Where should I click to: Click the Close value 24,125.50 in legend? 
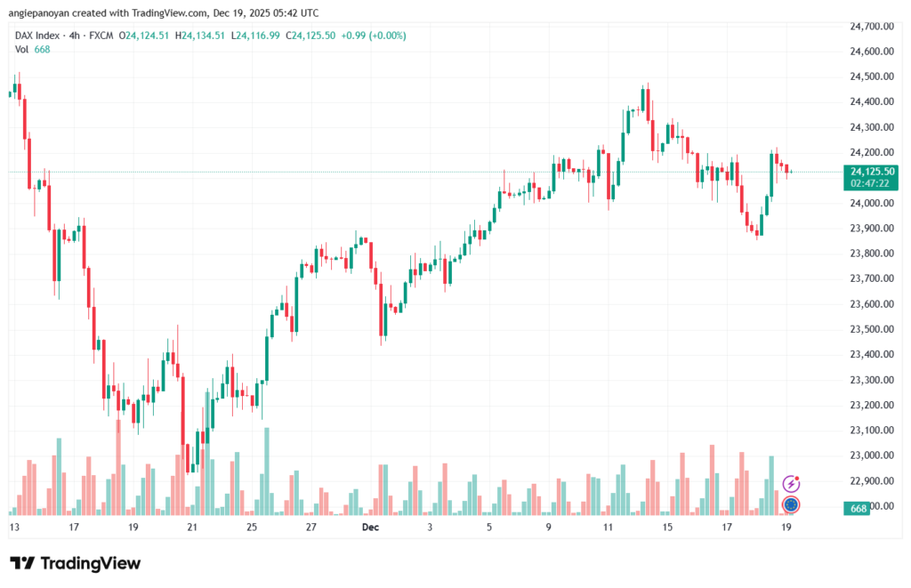313,35
